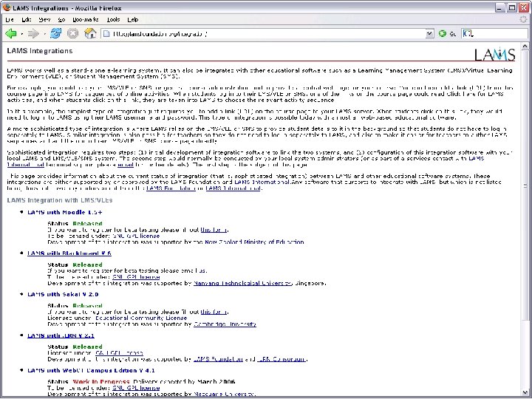
Task: Click the LAMS logo image
Action: point(494,54)
